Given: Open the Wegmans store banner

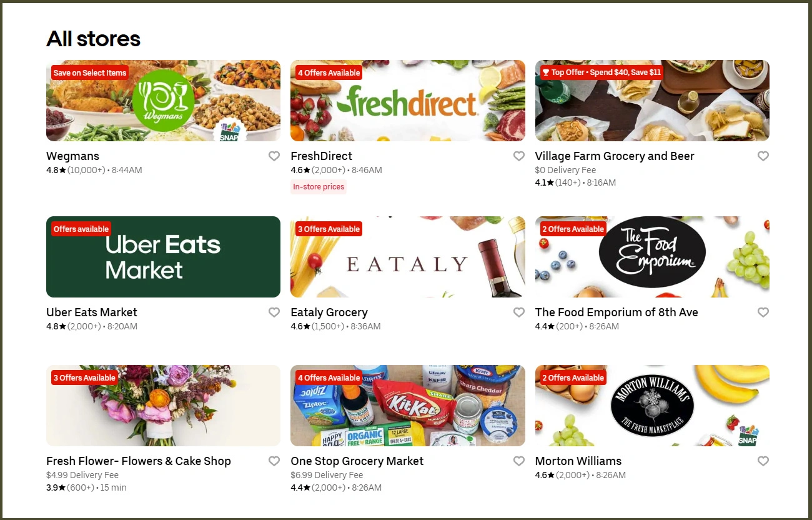Looking at the screenshot, I should click(x=163, y=101).
